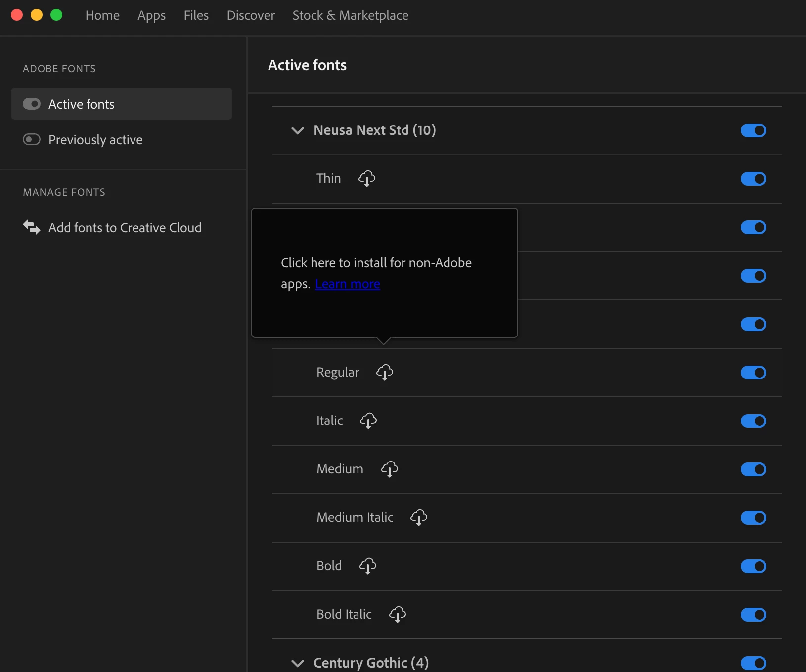
Task: Open the Stock & Marketplace tab
Action: 351,15
